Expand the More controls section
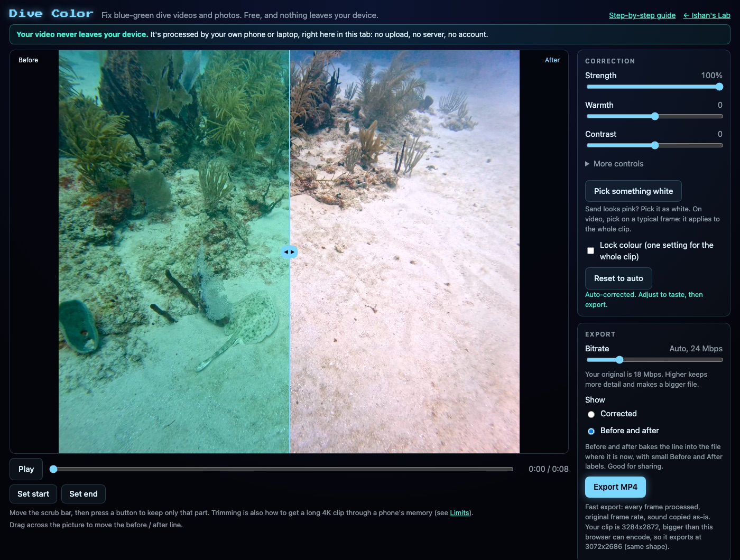 pyautogui.click(x=614, y=164)
